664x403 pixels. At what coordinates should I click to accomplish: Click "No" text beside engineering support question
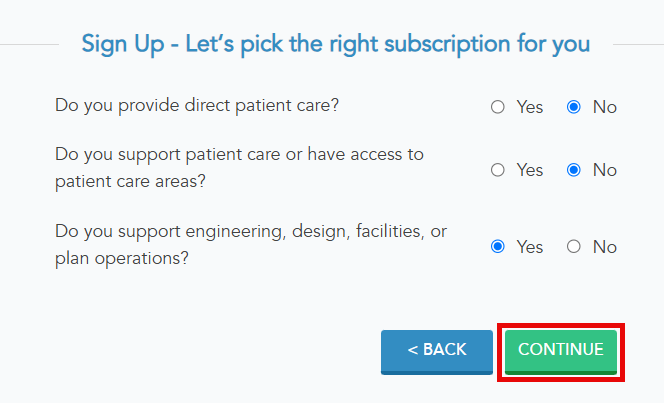coord(605,246)
